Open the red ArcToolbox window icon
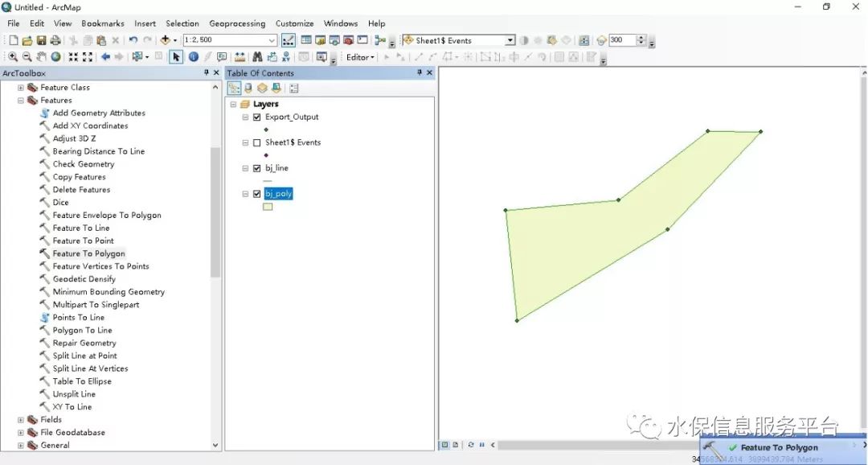Screen dimensions: 868x465 pos(348,40)
